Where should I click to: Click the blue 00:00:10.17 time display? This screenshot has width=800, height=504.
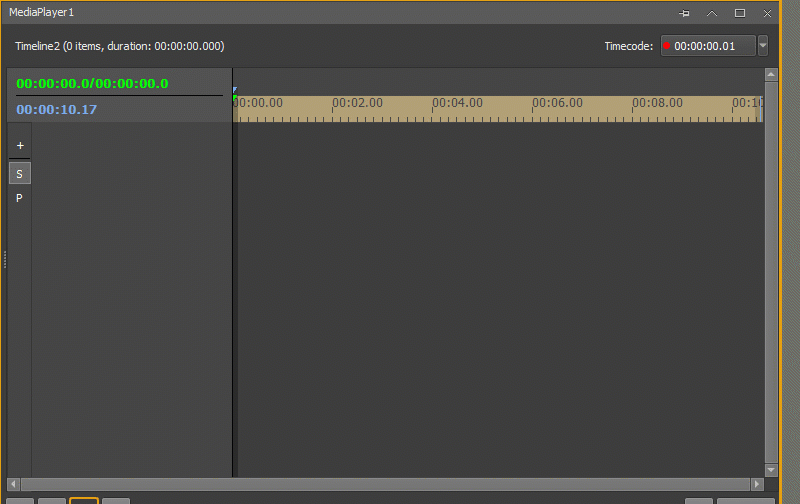57,109
